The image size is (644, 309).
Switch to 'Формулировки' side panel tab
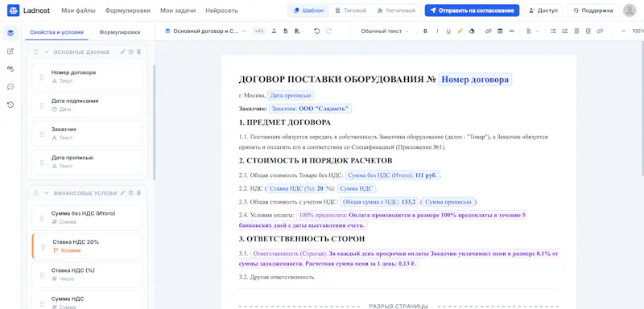[119, 32]
